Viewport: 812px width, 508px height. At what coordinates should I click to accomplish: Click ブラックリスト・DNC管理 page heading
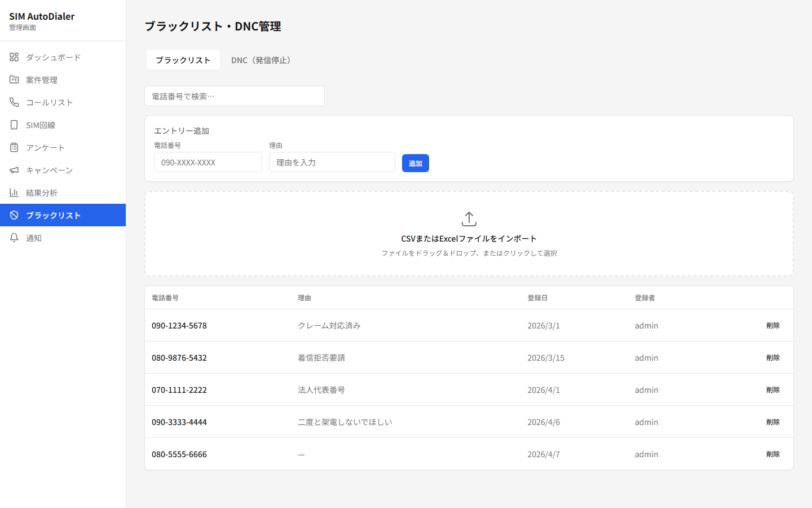[x=213, y=26]
